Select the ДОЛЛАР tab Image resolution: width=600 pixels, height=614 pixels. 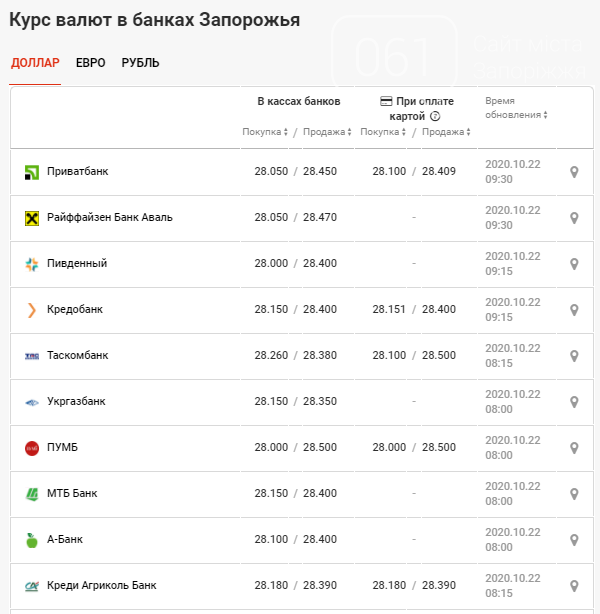pyautogui.click(x=35, y=63)
